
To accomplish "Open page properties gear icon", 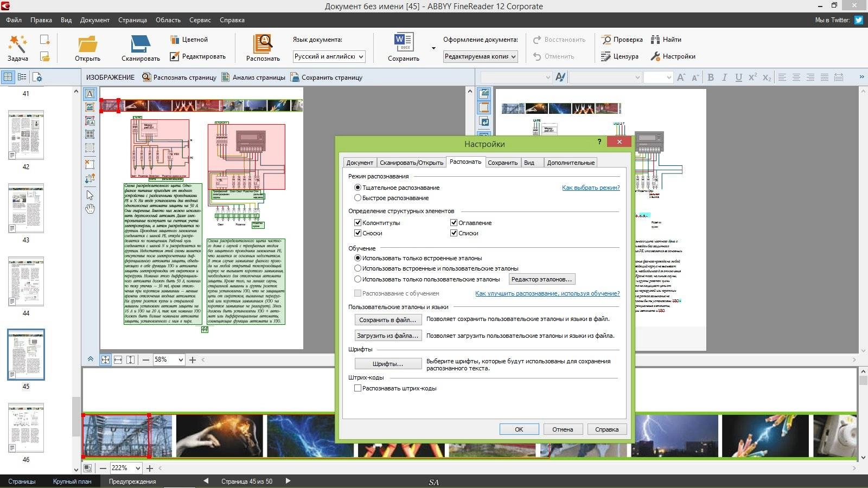I will 37,77.
